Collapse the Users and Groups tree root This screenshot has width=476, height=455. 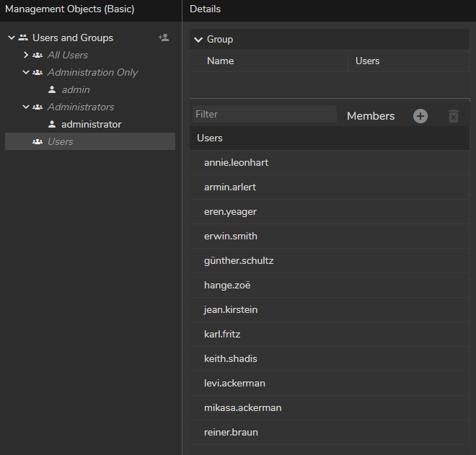pos(12,37)
